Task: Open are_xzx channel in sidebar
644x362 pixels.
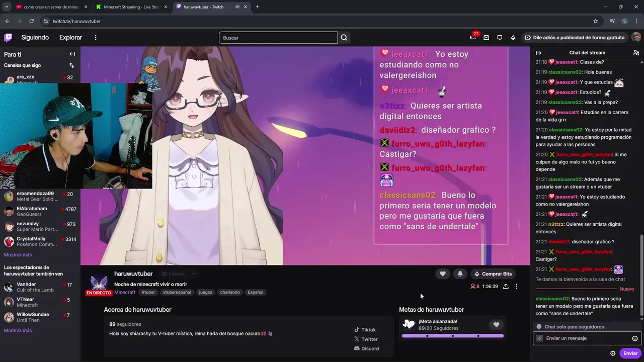Action: 40,79
